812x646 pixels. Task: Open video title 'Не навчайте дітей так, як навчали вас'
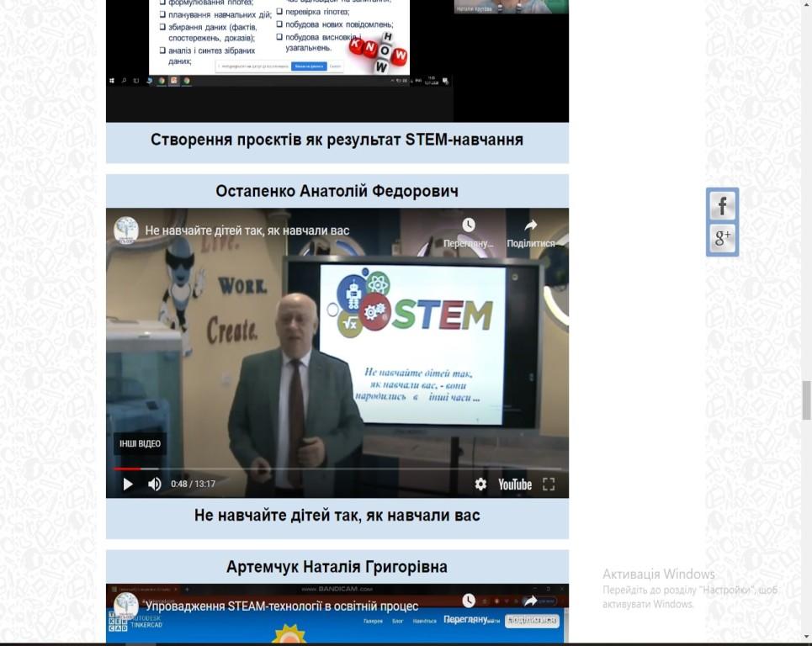click(x=247, y=230)
